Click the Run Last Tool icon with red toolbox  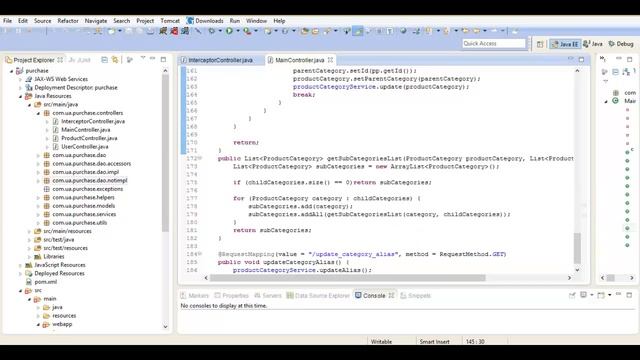click(247, 31)
